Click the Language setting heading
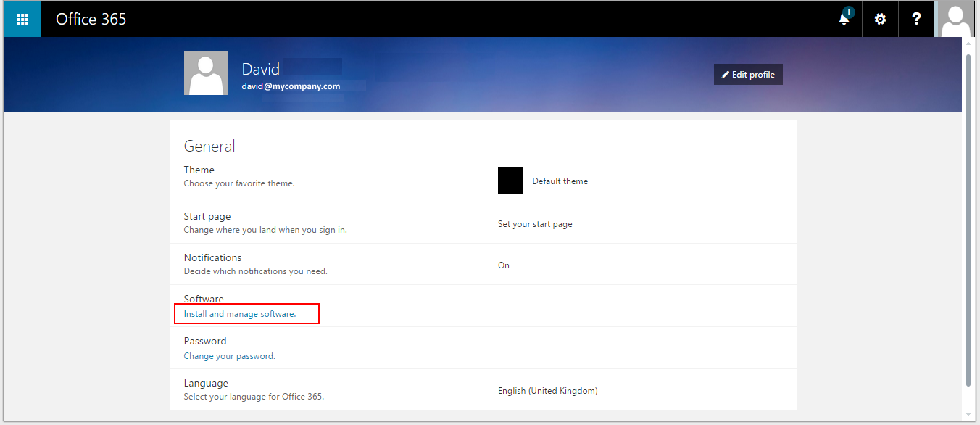Screen dimensions: 980x425 (x=206, y=383)
